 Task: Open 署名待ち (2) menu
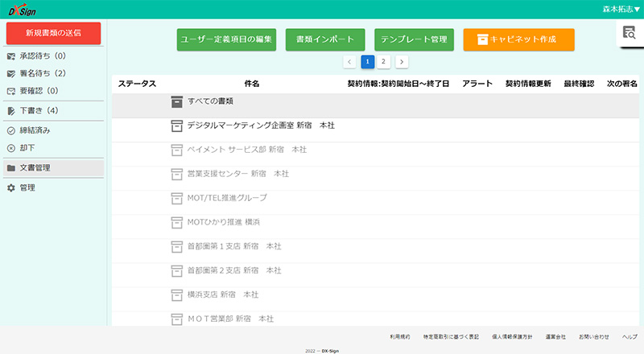pyautogui.click(x=53, y=73)
